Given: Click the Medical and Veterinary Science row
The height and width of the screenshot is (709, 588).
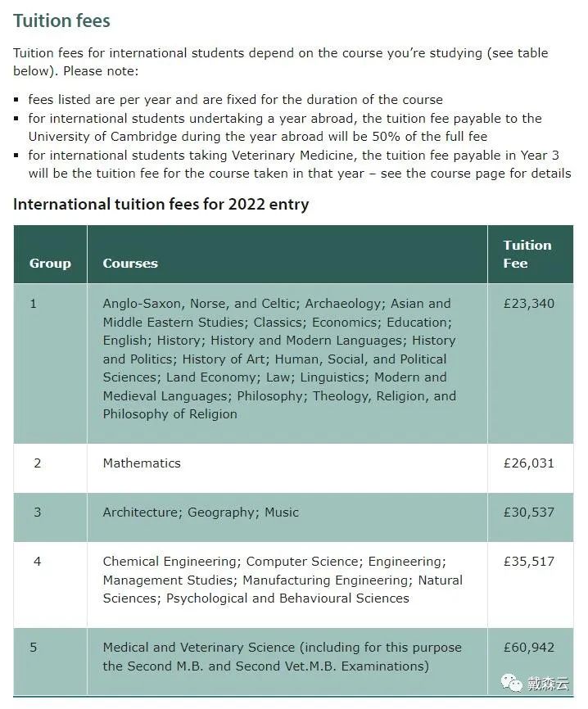Looking at the screenshot, I should click(282, 657).
